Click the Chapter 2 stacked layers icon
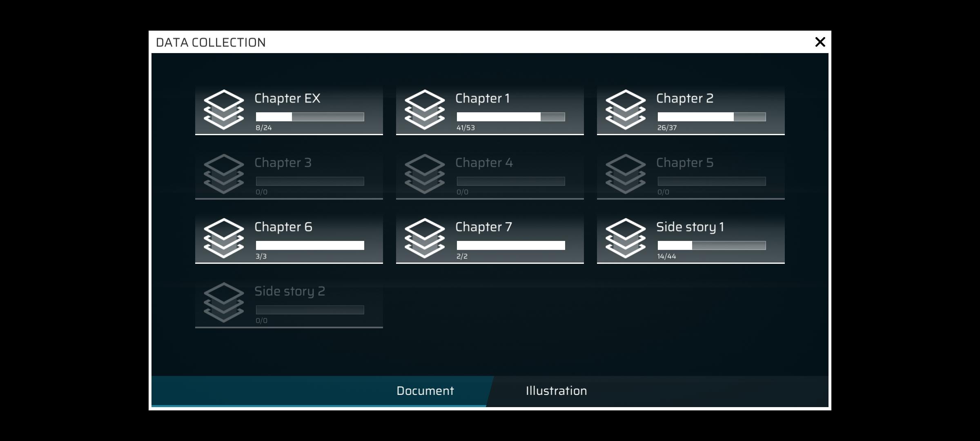The image size is (980, 441). 626,109
